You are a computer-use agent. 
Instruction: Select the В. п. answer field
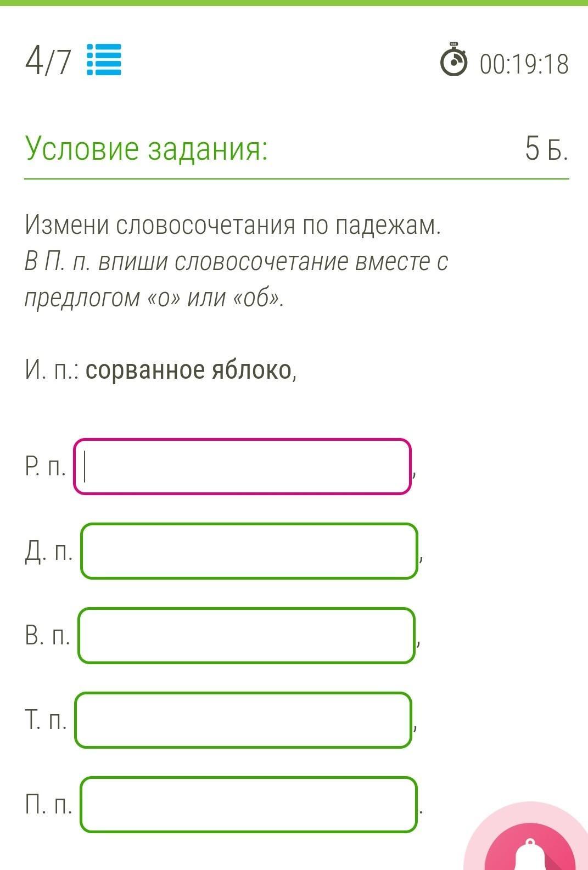coord(247,636)
